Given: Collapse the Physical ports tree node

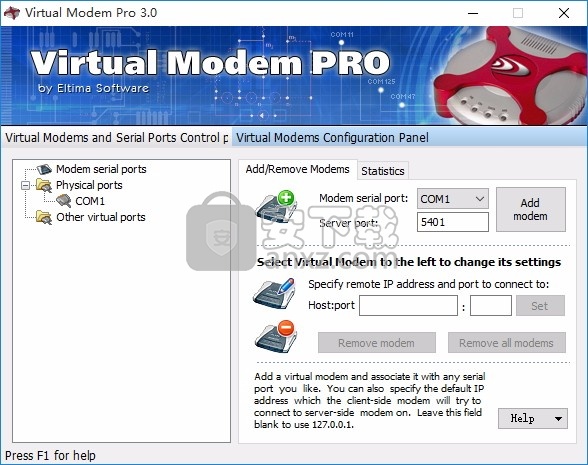Looking at the screenshot, I should click(25, 185).
